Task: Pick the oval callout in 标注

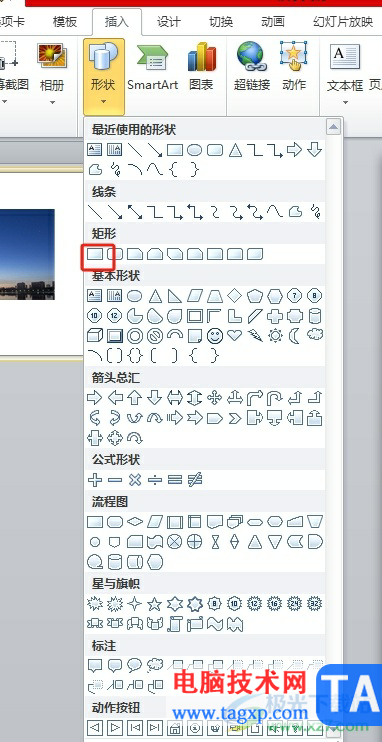Action: pyautogui.click(x=135, y=666)
